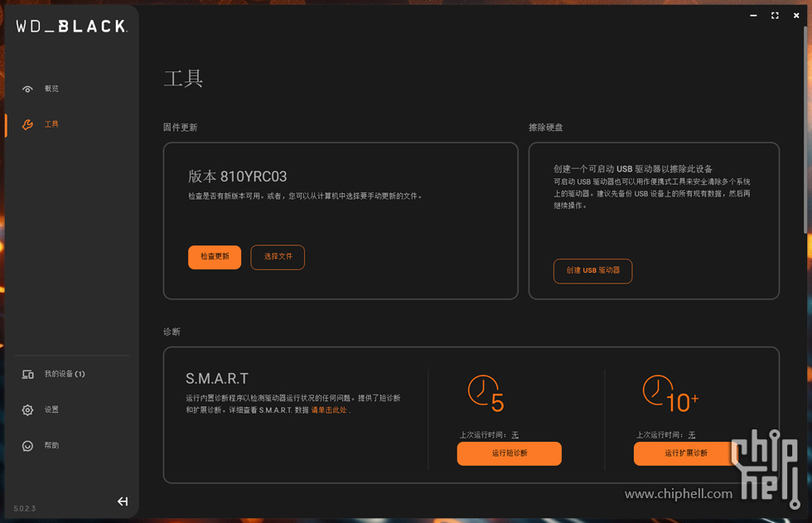Select the 工具 wrench icon in sidebar
The width and height of the screenshot is (812, 523).
(27, 125)
